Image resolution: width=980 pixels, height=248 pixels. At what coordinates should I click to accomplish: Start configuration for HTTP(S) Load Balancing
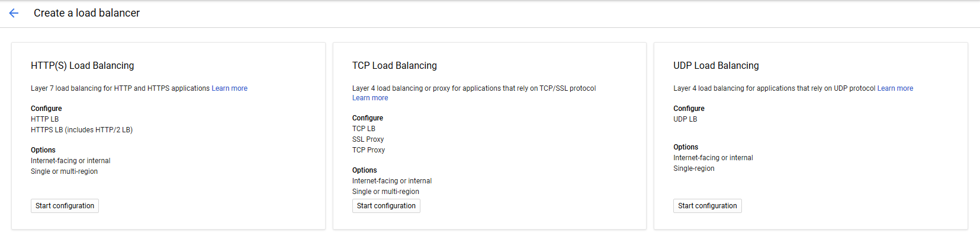[65, 206]
